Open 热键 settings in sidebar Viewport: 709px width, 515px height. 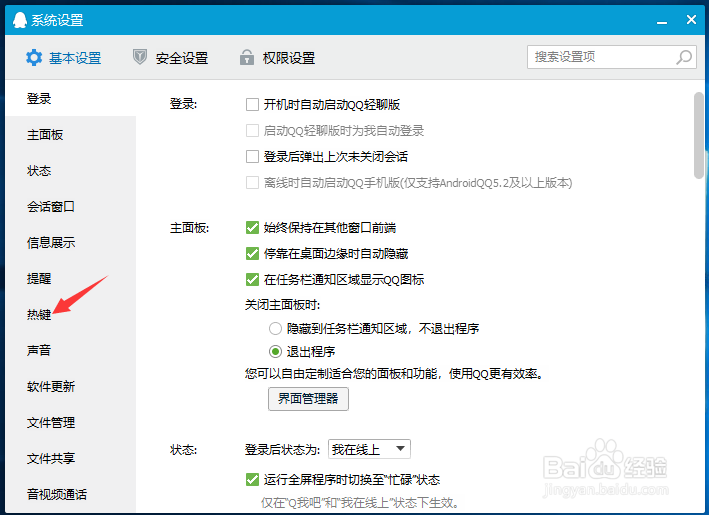(71, 314)
